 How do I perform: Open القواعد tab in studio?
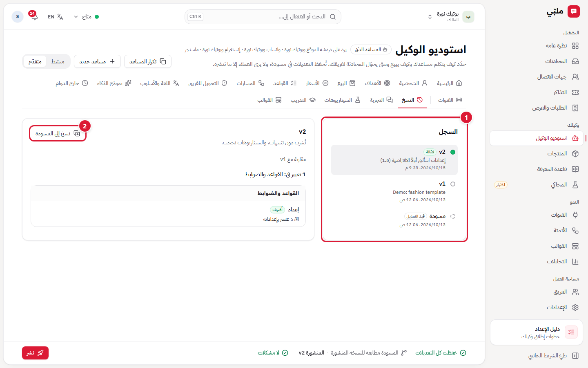coord(285,83)
